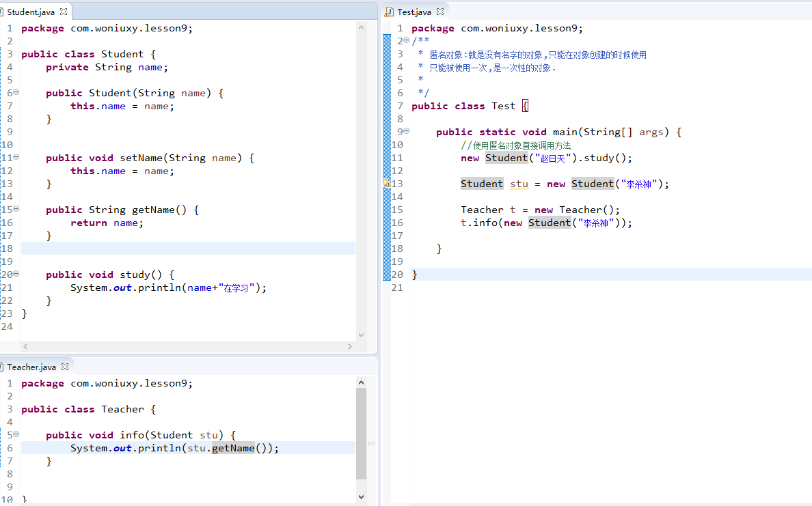Click the package statement in Teacher.java
This screenshot has height=506, width=812.
(x=107, y=383)
